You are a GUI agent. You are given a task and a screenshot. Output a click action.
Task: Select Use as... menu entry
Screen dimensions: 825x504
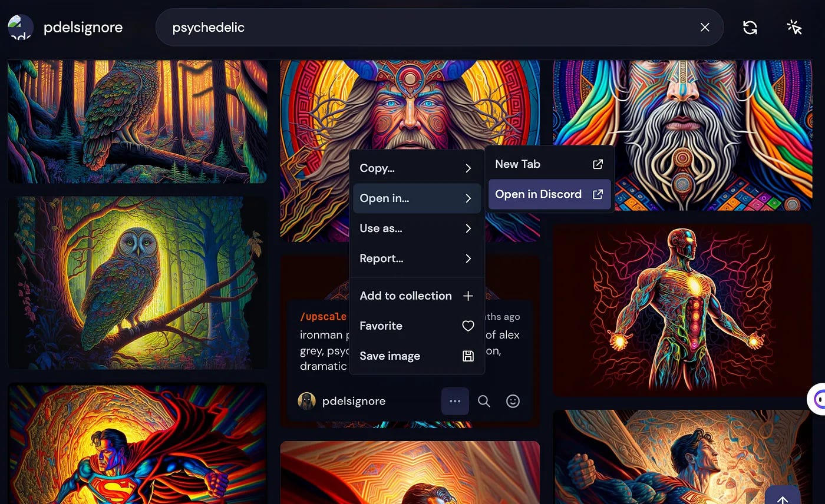click(417, 228)
